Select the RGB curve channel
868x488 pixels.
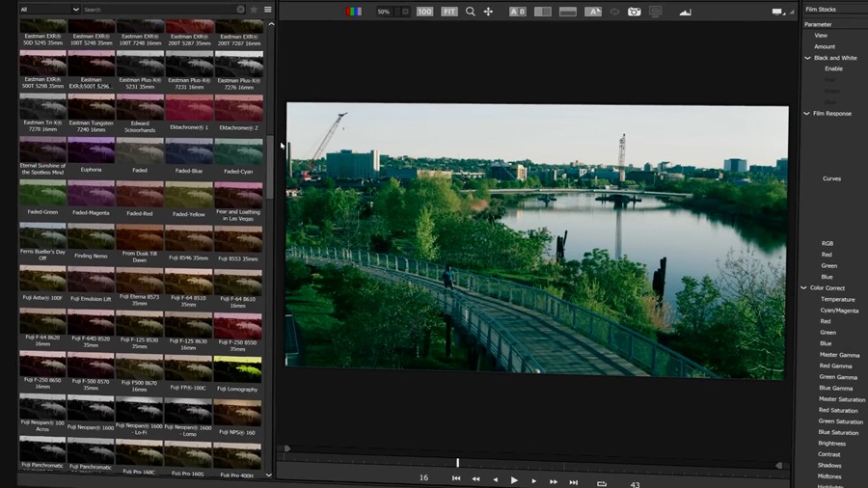coord(827,243)
